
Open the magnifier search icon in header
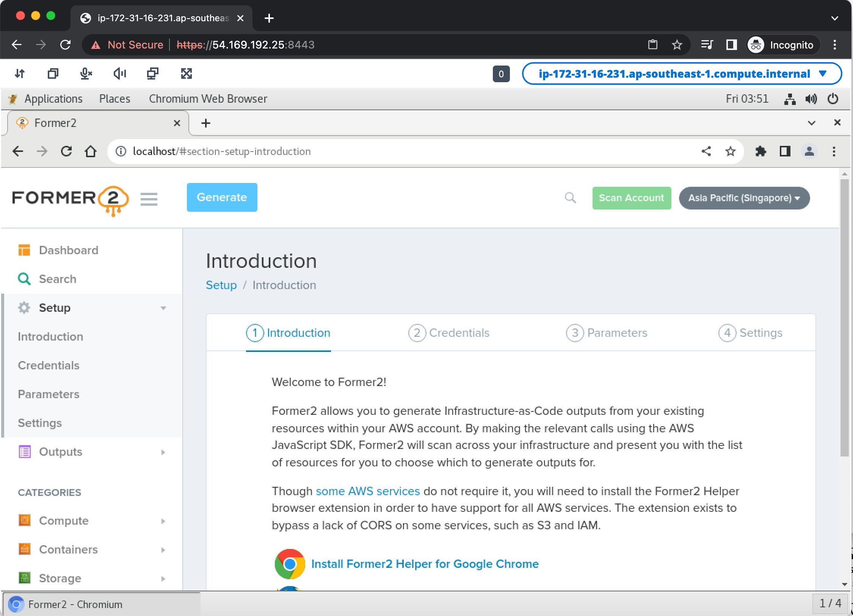click(x=570, y=198)
